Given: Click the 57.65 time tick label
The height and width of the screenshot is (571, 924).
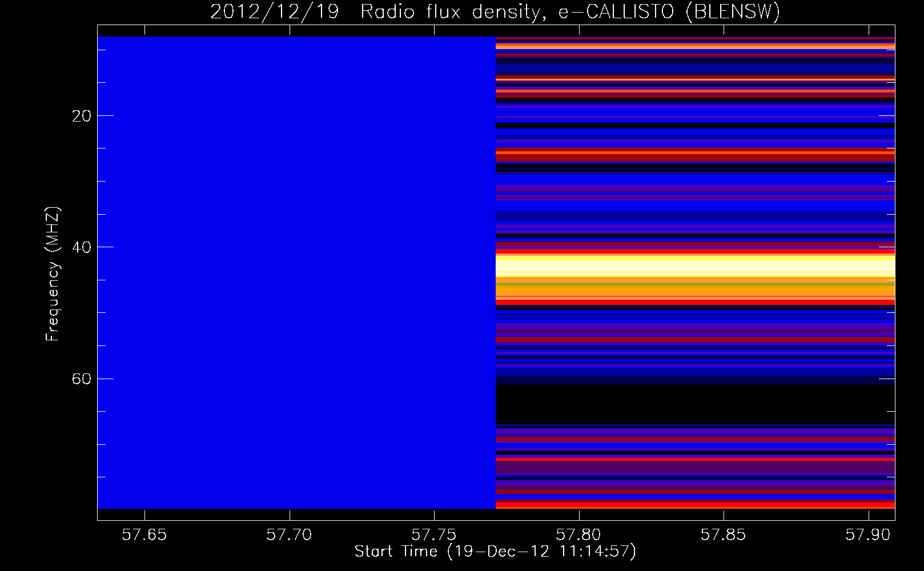Looking at the screenshot, I should pos(144,534).
